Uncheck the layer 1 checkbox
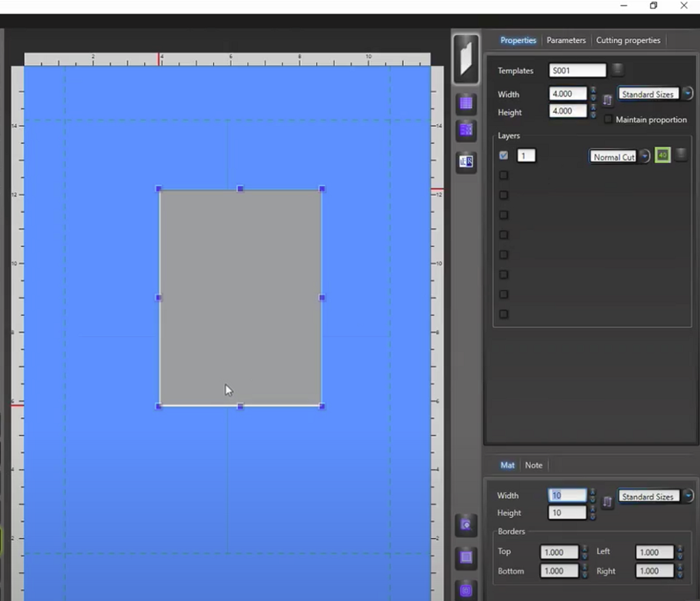Viewport: 700px width, 601px height. pos(504,156)
